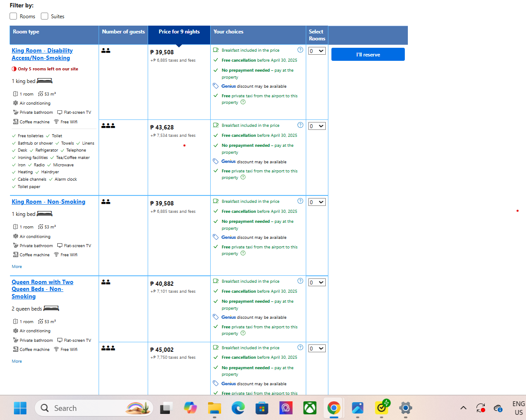Open King Room - Non-Smoking link
Viewport: 526px width, 420px height.
48,202
